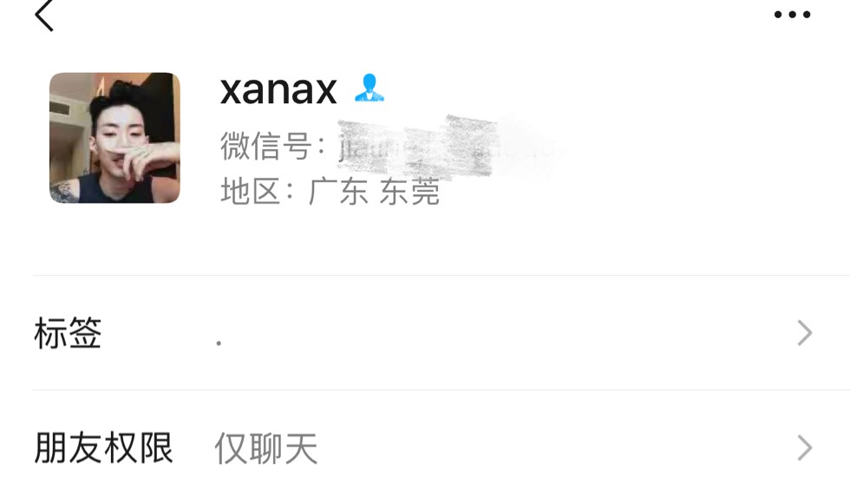Go back using the top-left arrow
This screenshot has width=850, height=504.
tap(44, 15)
